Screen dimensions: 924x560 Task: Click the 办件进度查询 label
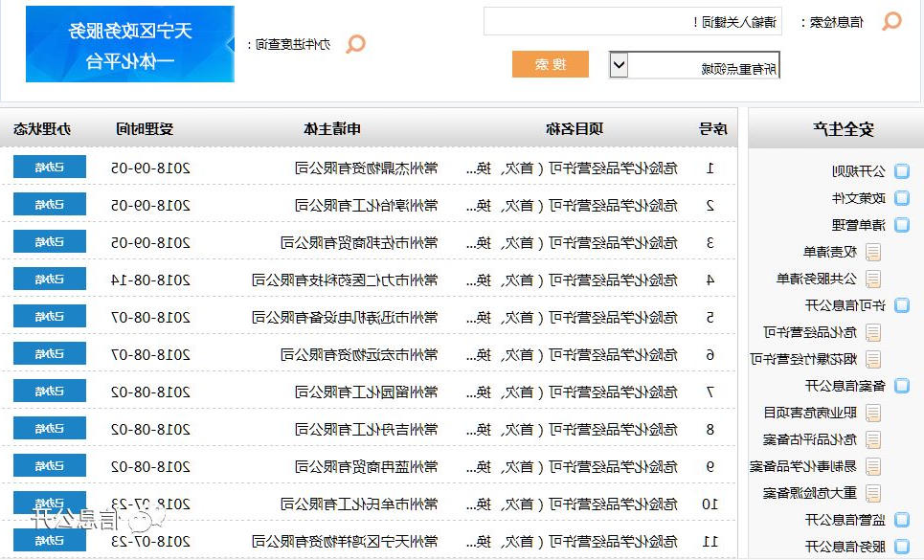pyautogui.click(x=288, y=44)
